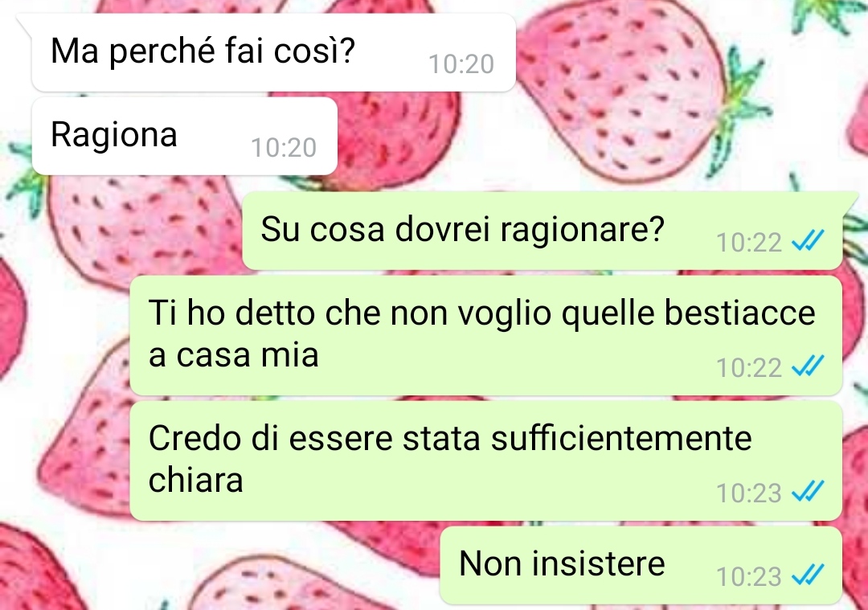Click the word 'bestiacce' in the green message
The image size is (868, 610).
point(739,313)
